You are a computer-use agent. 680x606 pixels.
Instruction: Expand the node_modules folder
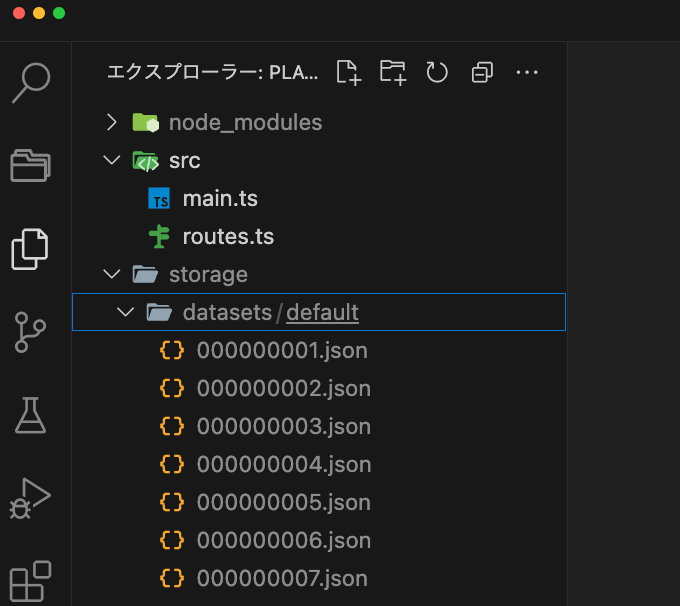point(112,122)
